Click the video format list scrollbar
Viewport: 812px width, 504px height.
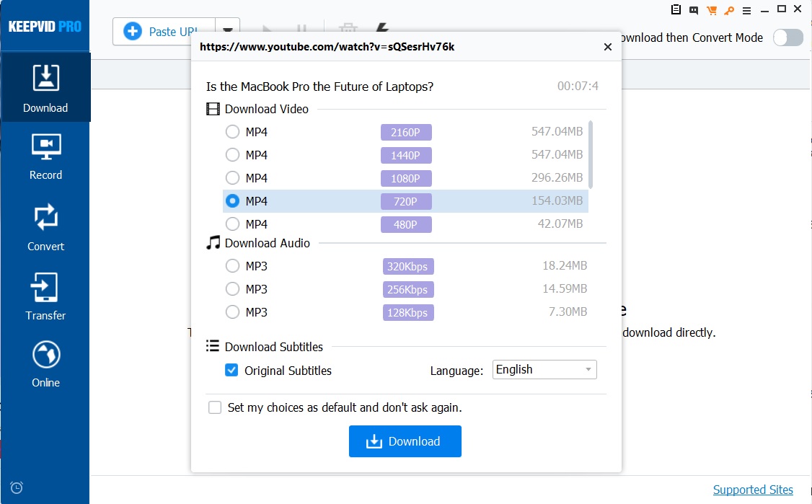tap(591, 155)
